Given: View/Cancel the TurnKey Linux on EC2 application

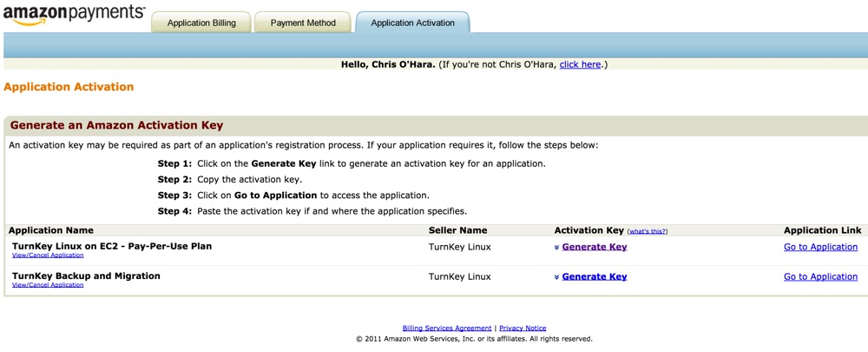Looking at the screenshot, I should click(48, 256).
